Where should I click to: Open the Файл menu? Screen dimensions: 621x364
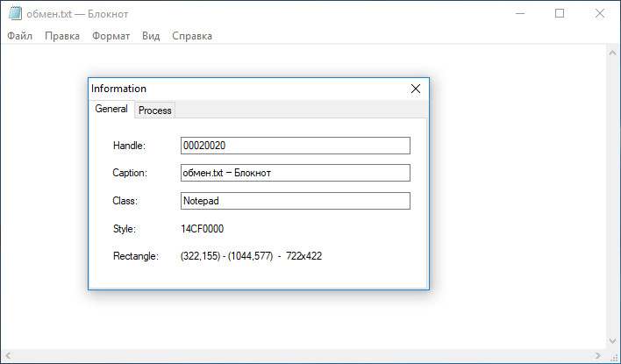(20, 36)
